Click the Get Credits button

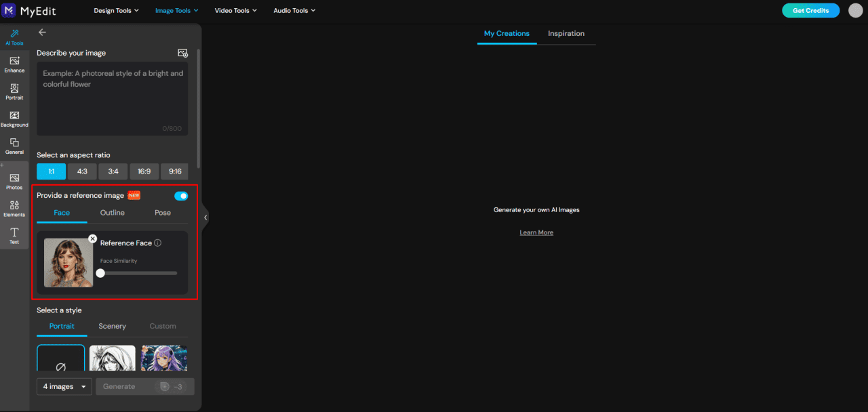click(810, 10)
